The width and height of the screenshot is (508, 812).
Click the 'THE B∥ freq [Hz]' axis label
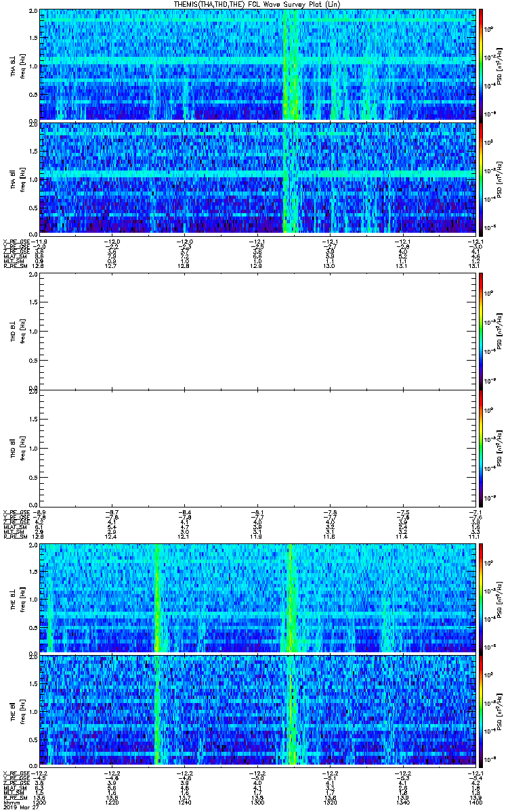17,710
